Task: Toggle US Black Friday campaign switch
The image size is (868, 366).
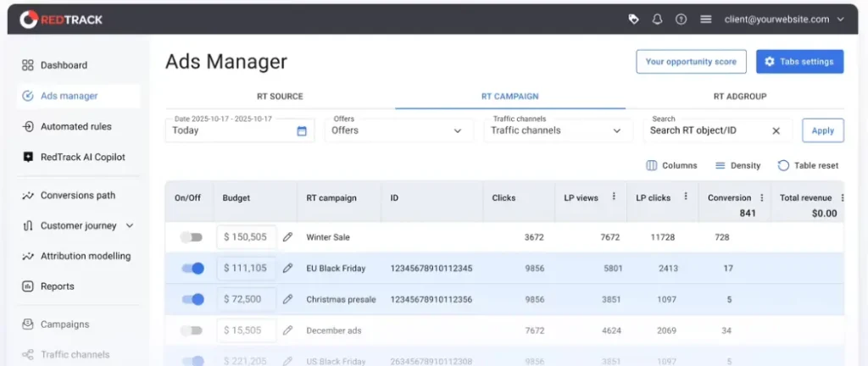Action: tap(192, 361)
